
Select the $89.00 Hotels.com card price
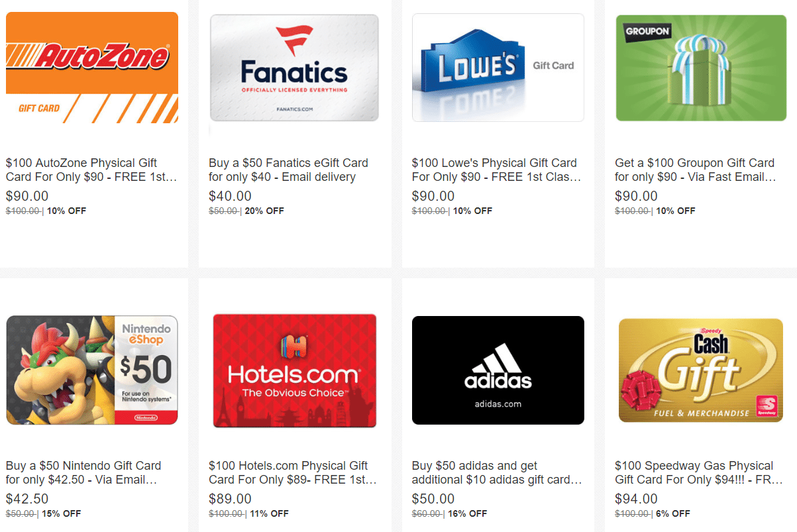[x=231, y=499]
